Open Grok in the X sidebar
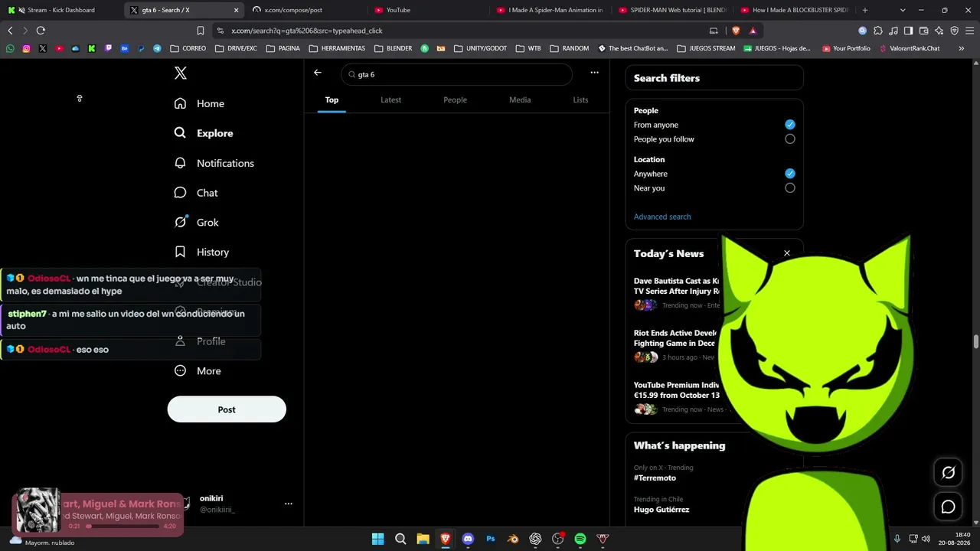 196,222
